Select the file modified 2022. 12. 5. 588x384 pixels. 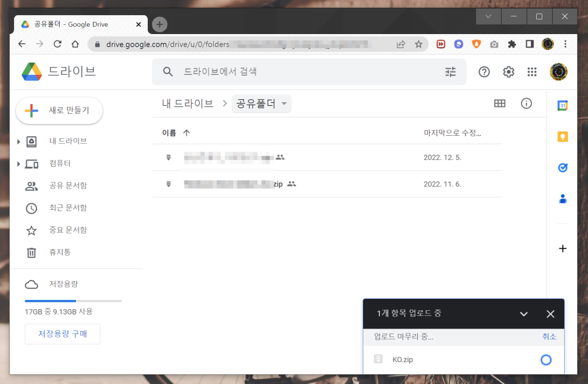327,158
